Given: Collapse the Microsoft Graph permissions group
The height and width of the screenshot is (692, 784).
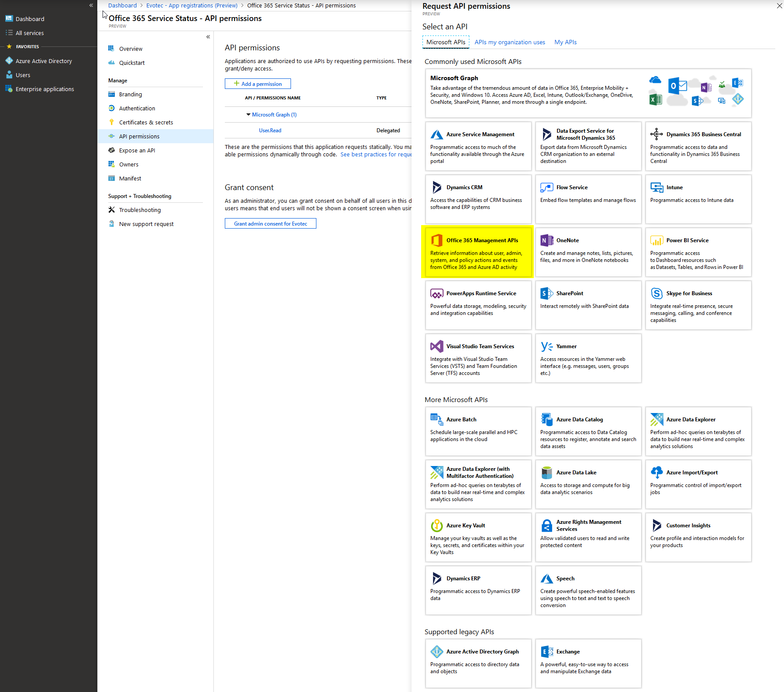Looking at the screenshot, I should (248, 115).
